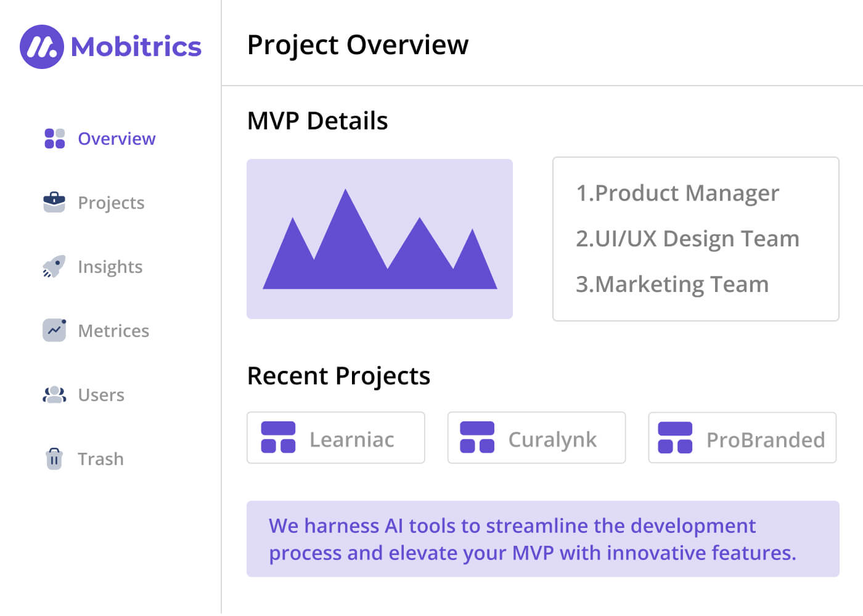This screenshot has width=863, height=616.
Task: Click the Curalynk project layout icon
Action: pos(477,437)
